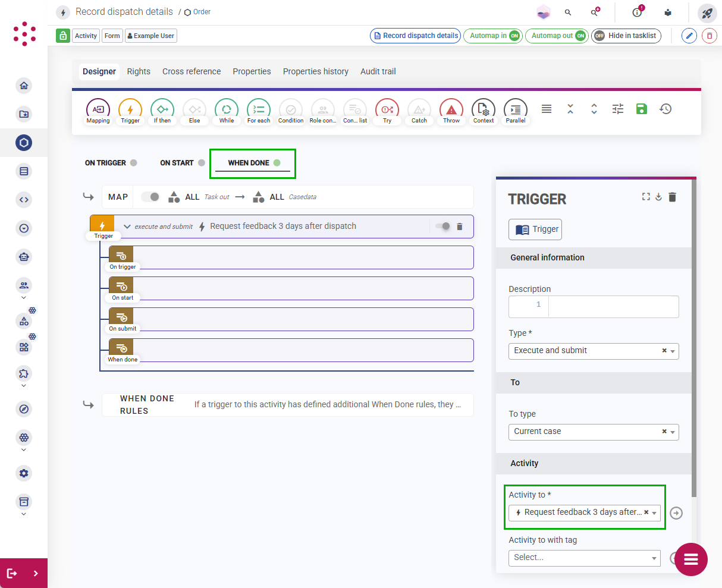722x588 pixels.
Task: Add a Mapping rule from the toolbar
Action: point(98,111)
